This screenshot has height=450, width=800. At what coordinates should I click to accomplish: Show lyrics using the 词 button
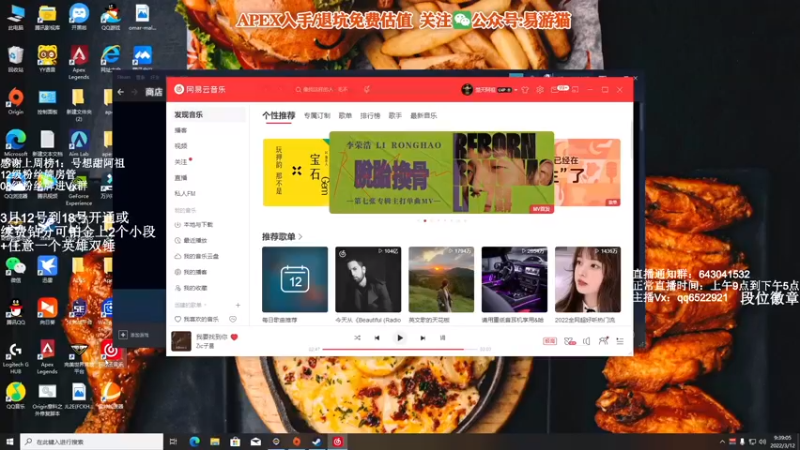(442, 338)
